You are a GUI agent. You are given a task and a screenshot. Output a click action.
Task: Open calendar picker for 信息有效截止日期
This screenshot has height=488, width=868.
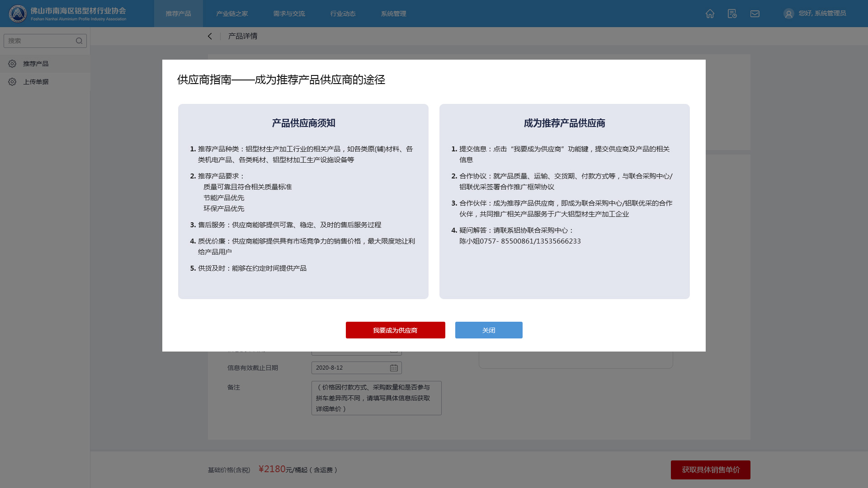[394, 368]
